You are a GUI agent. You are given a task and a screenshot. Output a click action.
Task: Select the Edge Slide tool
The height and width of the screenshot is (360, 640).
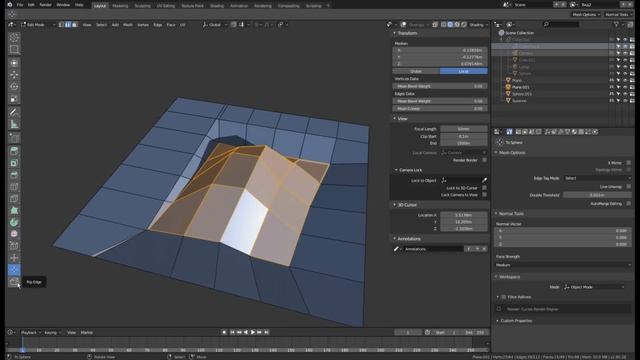pos(14,246)
